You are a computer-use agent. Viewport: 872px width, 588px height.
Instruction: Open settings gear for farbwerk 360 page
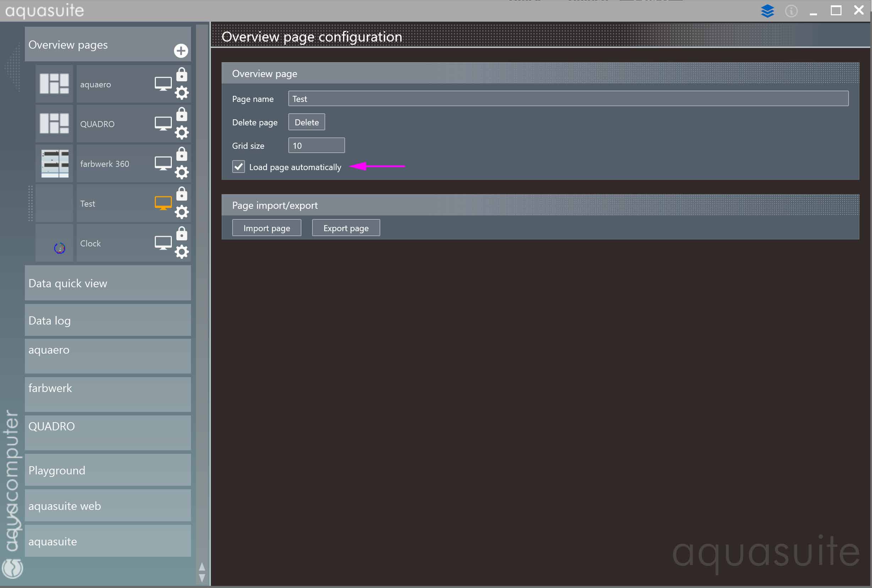181,172
